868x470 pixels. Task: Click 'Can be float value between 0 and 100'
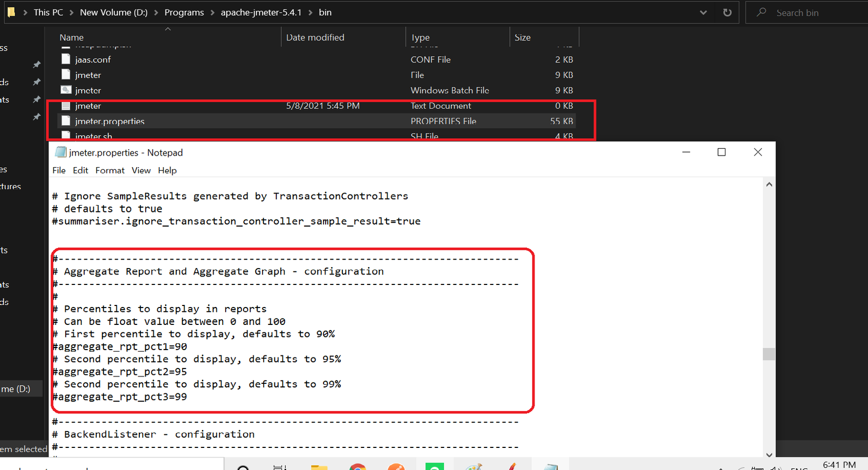click(169, 321)
